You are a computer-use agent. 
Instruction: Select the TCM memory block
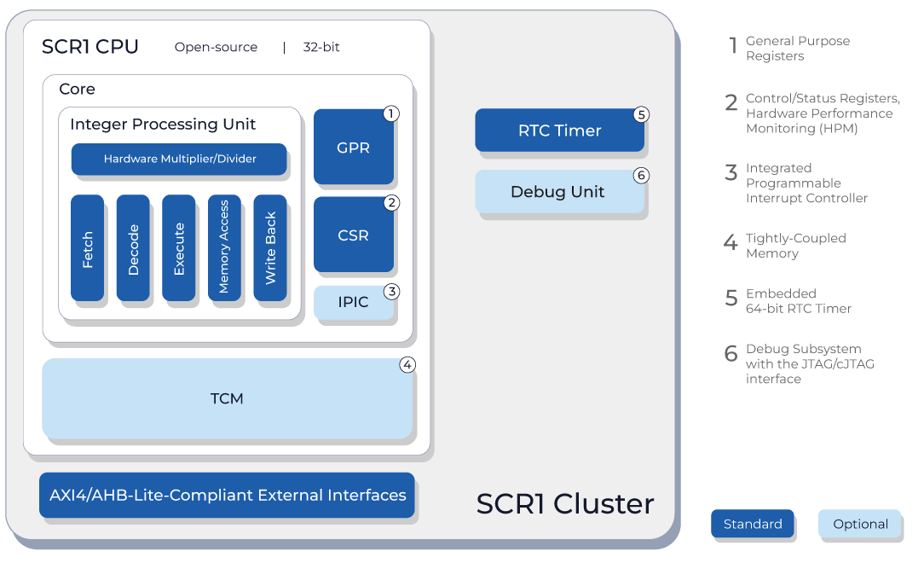point(227,398)
